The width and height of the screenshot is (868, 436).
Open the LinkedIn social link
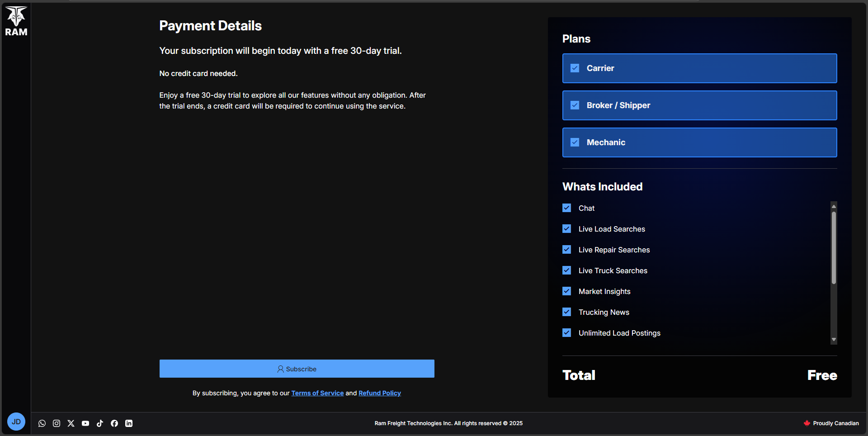129,423
